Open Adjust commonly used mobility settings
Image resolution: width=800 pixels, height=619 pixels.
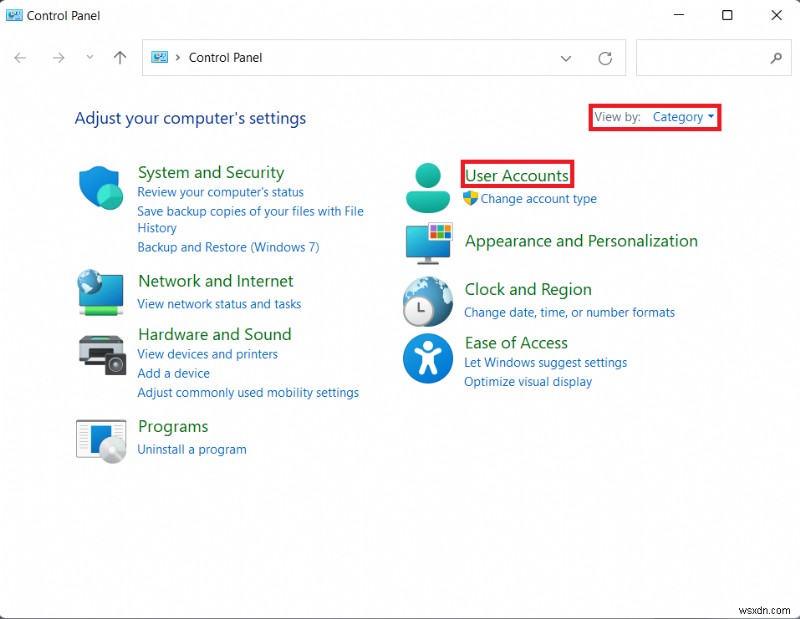[x=248, y=393]
